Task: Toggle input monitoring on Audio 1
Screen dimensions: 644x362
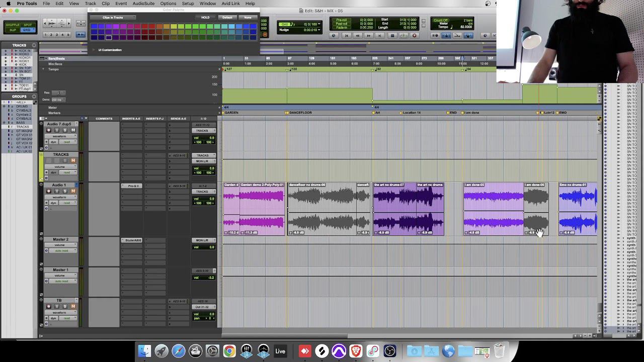Action: (57, 191)
